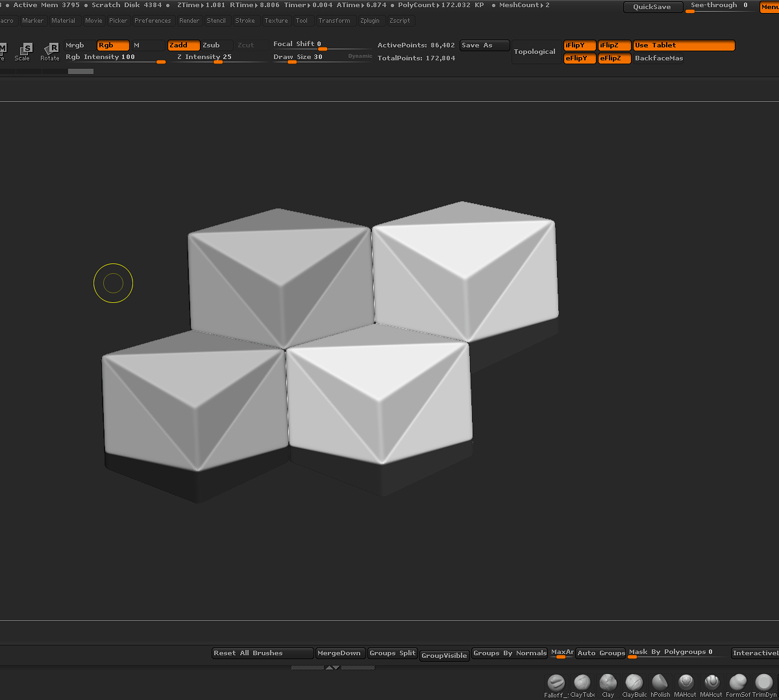
Task: Adjust the MaxAngle slider
Action: tap(562, 653)
